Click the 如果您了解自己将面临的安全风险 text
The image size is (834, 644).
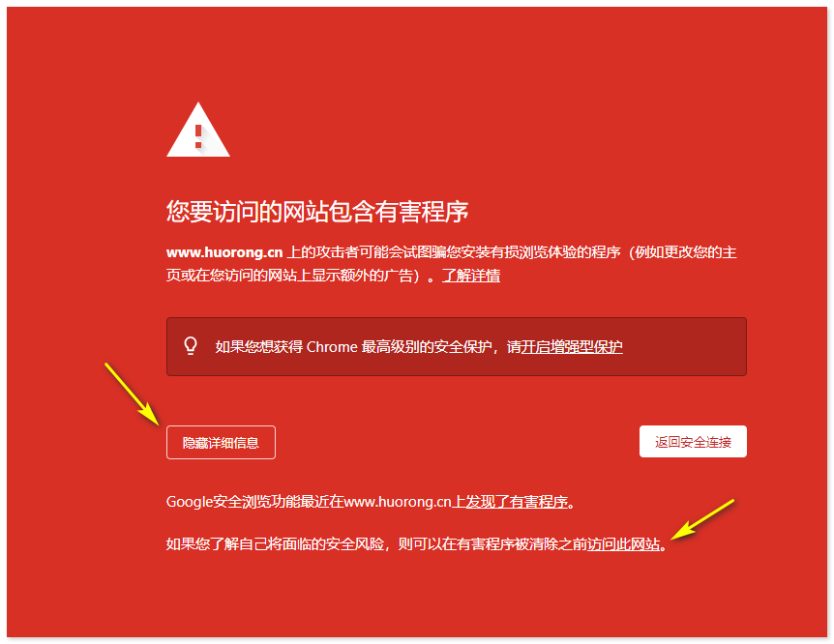pos(275,544)
